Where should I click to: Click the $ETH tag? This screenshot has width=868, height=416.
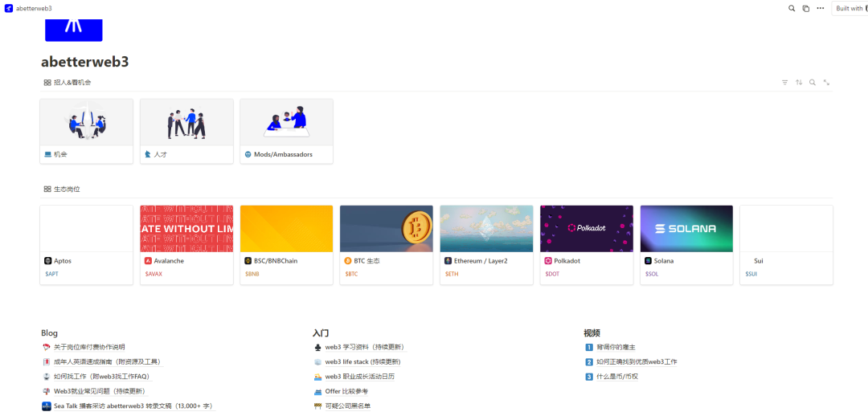[x=451, y=274]
